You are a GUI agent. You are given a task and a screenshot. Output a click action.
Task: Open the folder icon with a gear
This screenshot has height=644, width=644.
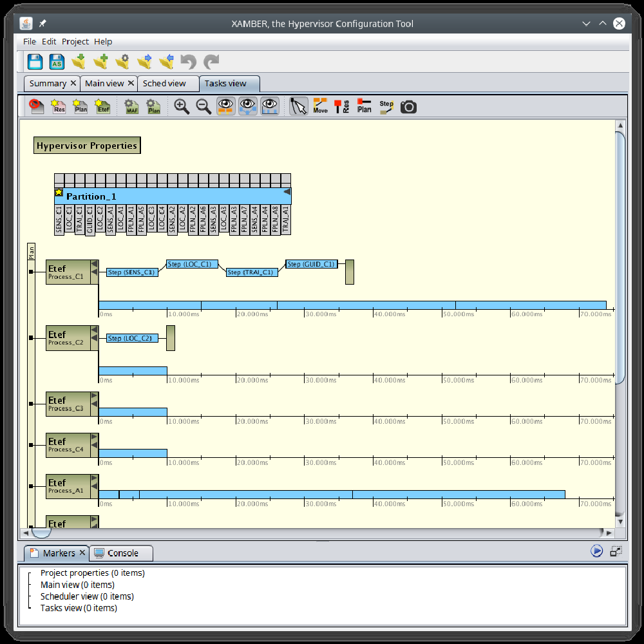(x=122, y=62)
